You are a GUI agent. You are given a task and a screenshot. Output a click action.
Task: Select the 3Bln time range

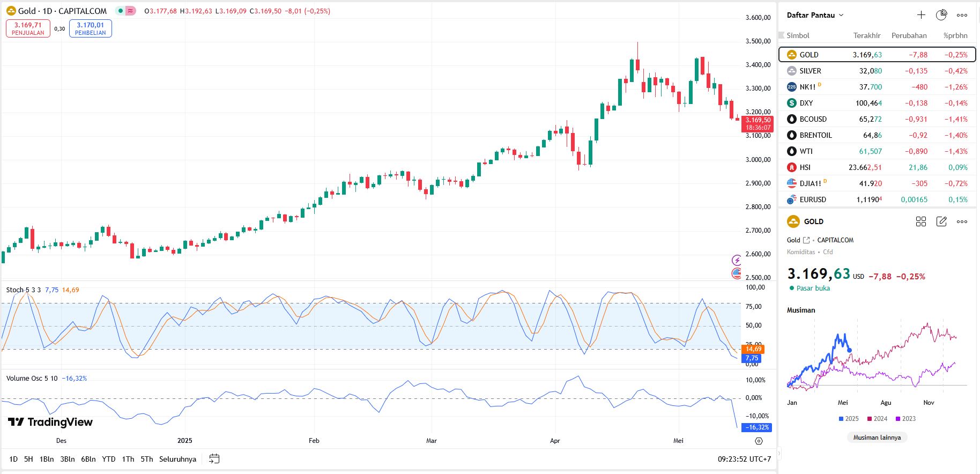tap(68, 459)
